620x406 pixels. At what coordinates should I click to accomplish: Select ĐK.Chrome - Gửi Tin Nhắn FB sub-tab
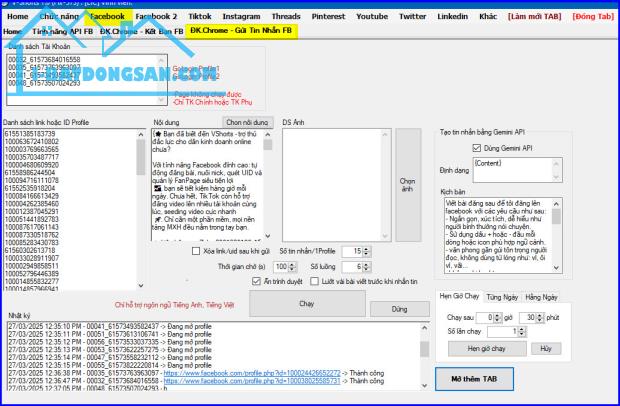(241, 30)
